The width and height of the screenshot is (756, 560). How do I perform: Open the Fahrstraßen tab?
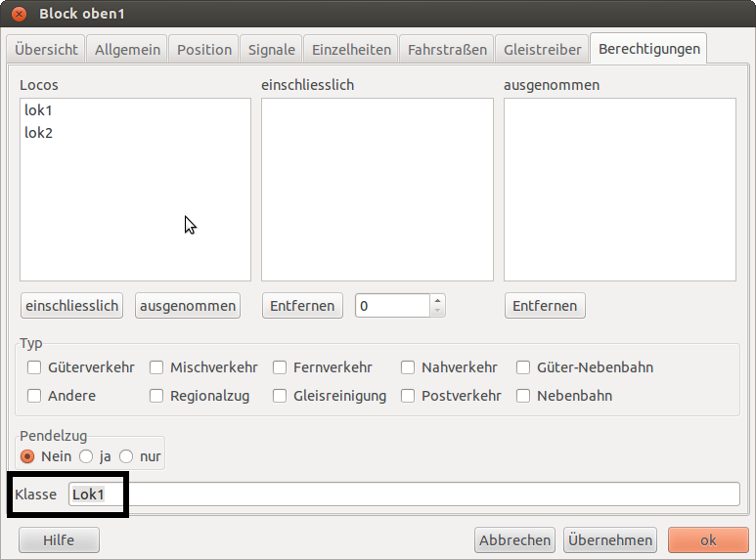coord(447,49)
